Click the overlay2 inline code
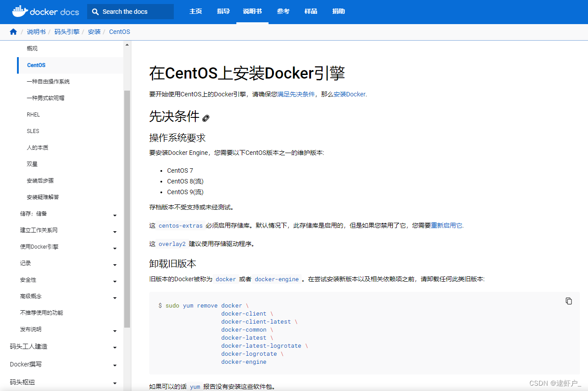Viewport: 588px width, 391px height. click(x=172, y=244)
